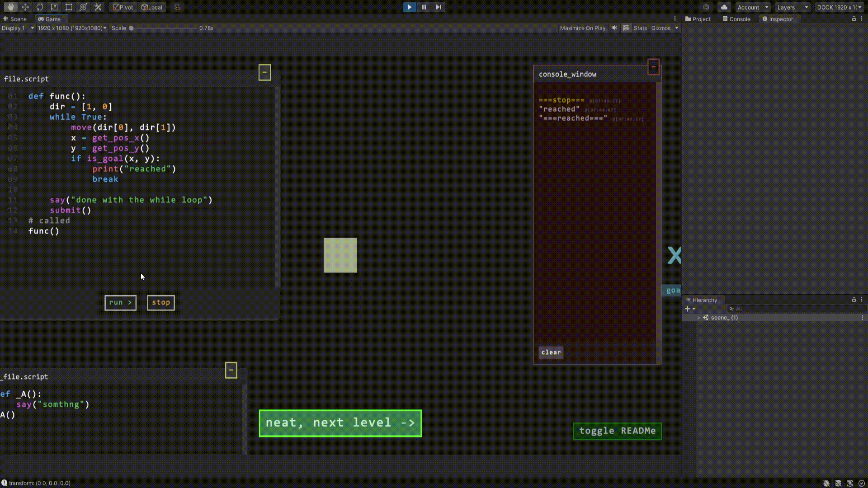Pause the game playback
Screen dimensions: 868x488
coord(424,7)
